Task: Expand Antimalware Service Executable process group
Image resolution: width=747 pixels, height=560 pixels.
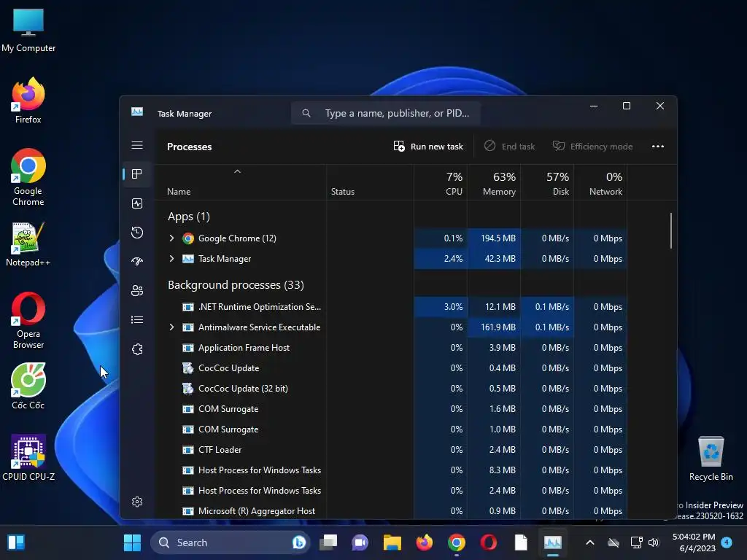Action: [171, 327]
